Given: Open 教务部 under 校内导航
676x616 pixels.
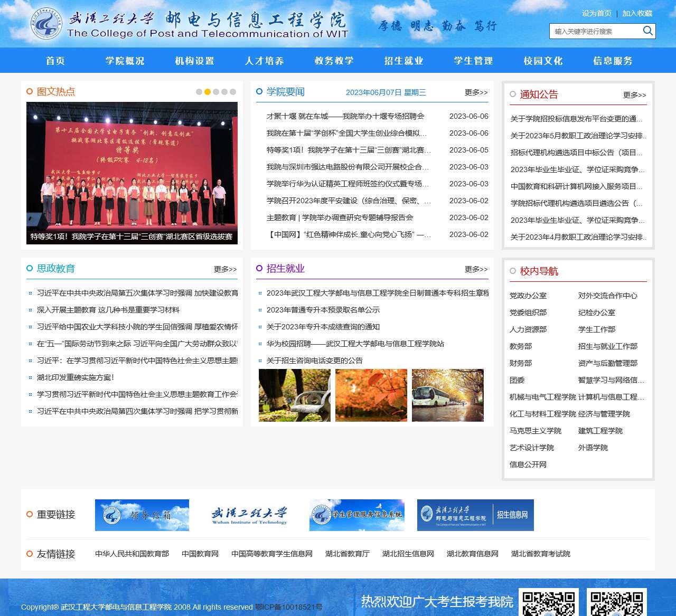Looking at the screenshot, I should pyautogui.click(x=520, y=346).
